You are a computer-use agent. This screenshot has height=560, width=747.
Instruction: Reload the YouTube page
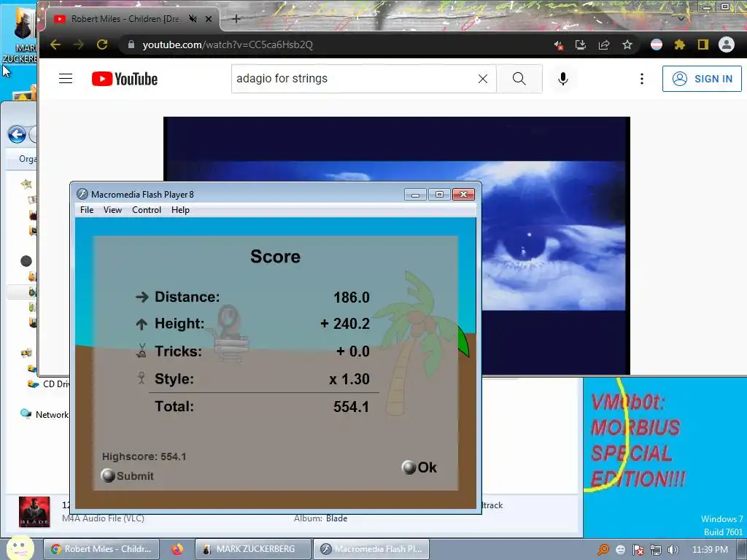(102, 44)
